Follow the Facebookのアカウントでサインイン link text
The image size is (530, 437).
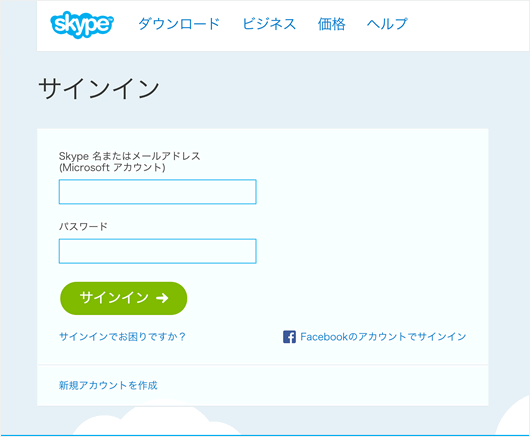click(383, 337)
